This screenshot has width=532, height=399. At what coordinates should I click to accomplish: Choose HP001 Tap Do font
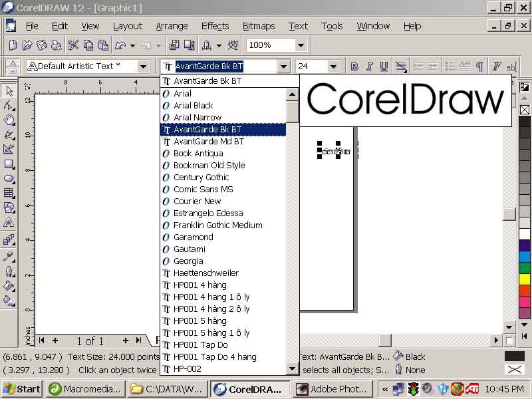[x=223, y=344]
